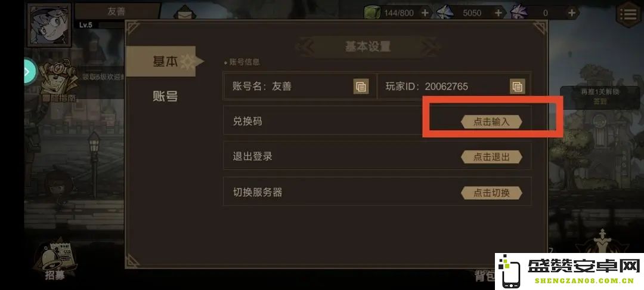Copy the account name 友善
This screenshot has width=644, height=290.
pyautogui.click(x=361, y=87)
